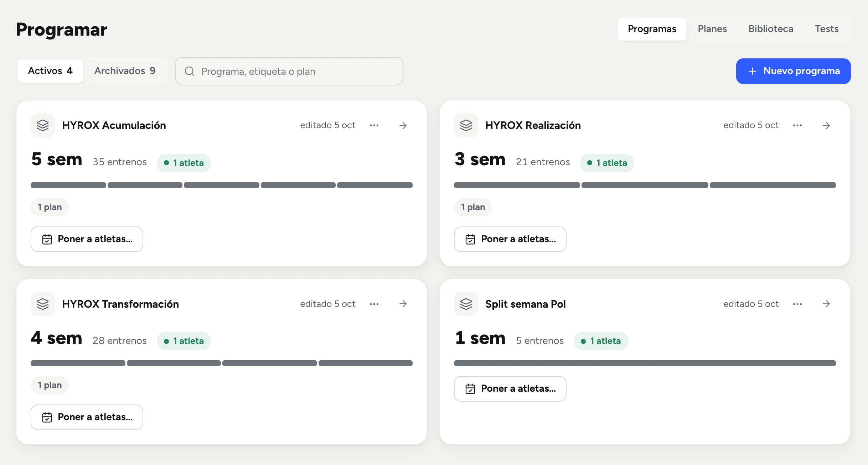Image resolution: width=868 pixels, height=465 pixels.
Task: Open more options for HYROX Realización
Action: tap(797, 125)
